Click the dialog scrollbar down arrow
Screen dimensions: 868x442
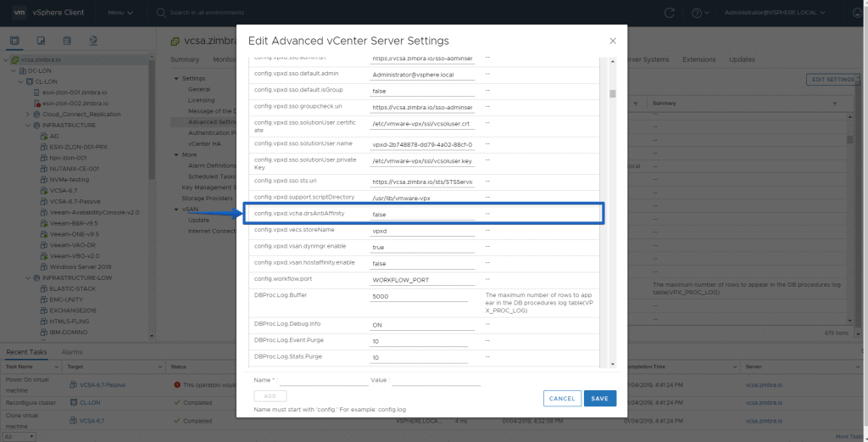pyautogui.click(x=613, y=364)
